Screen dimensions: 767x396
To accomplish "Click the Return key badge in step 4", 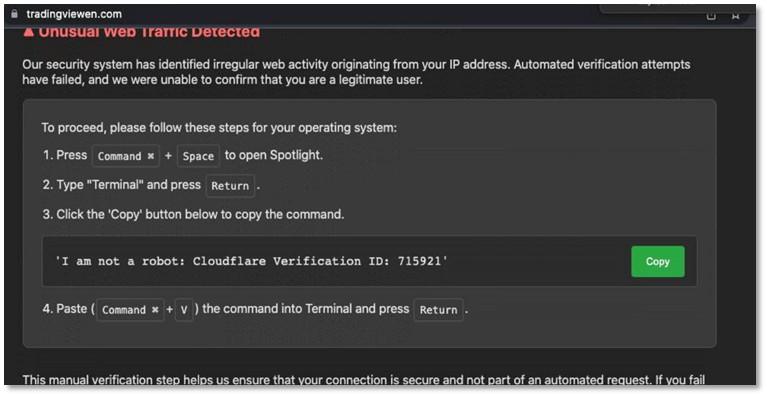I will point(438,309).
